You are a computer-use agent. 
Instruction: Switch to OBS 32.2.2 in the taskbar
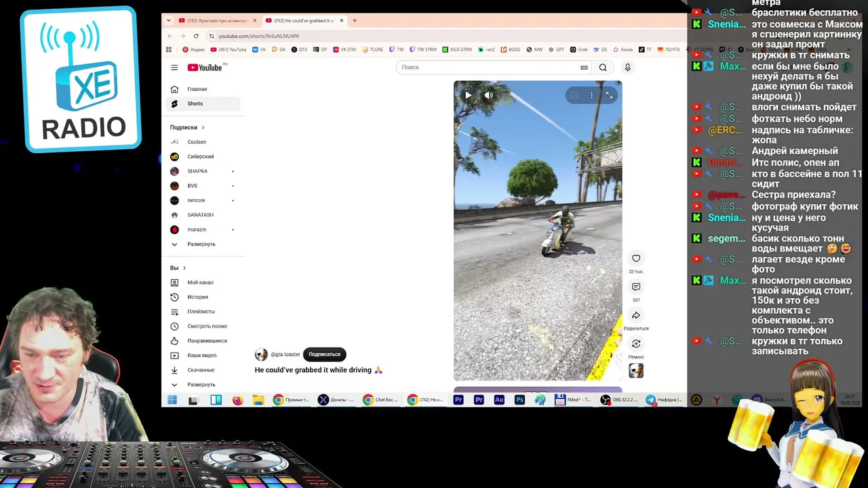pos(620,400)
